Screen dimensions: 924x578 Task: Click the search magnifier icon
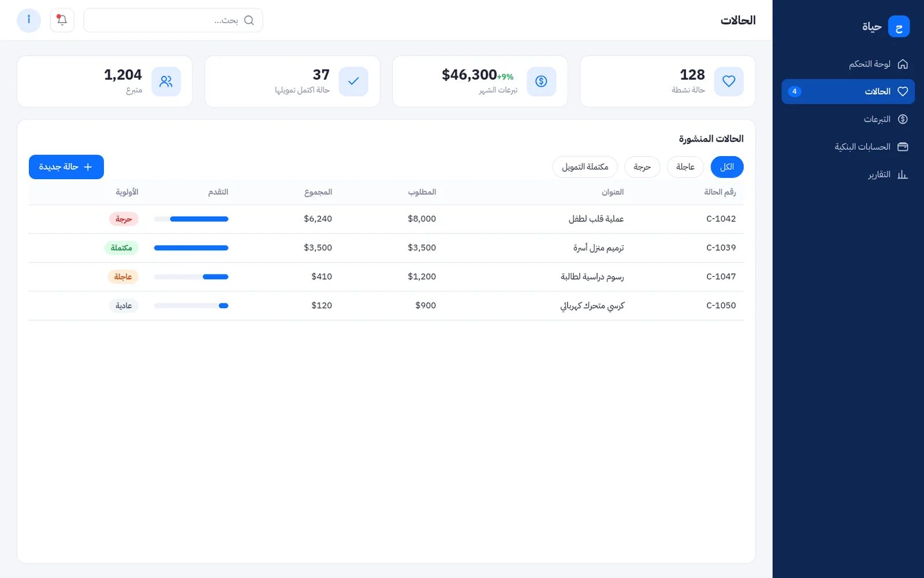pyautogui.click(x=249, y=20)
